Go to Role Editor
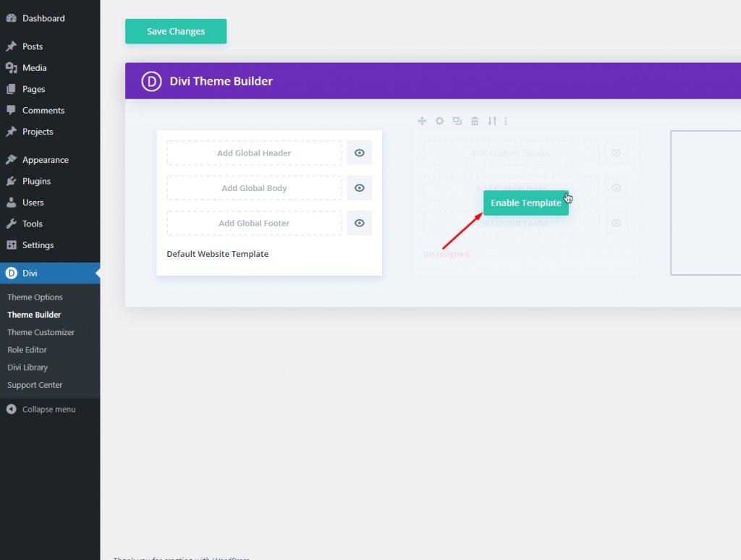Screen dimensions: 741x560 (27, 349)
